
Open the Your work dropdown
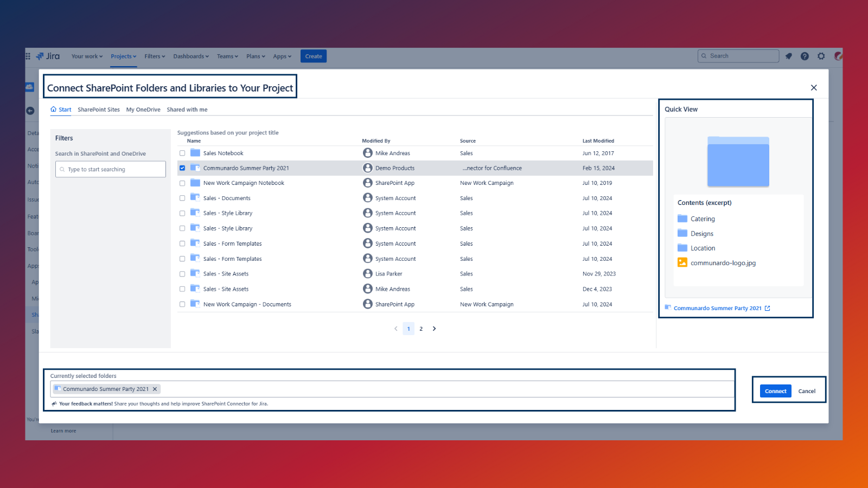point(87,56)
